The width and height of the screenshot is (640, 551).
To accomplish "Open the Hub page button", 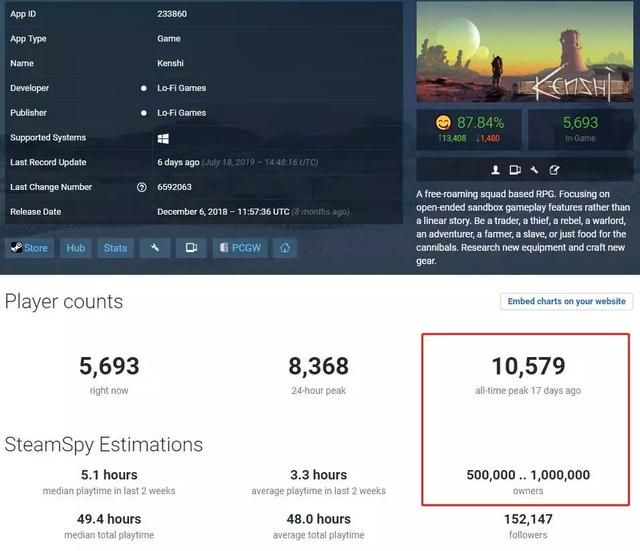I will 76,248.
